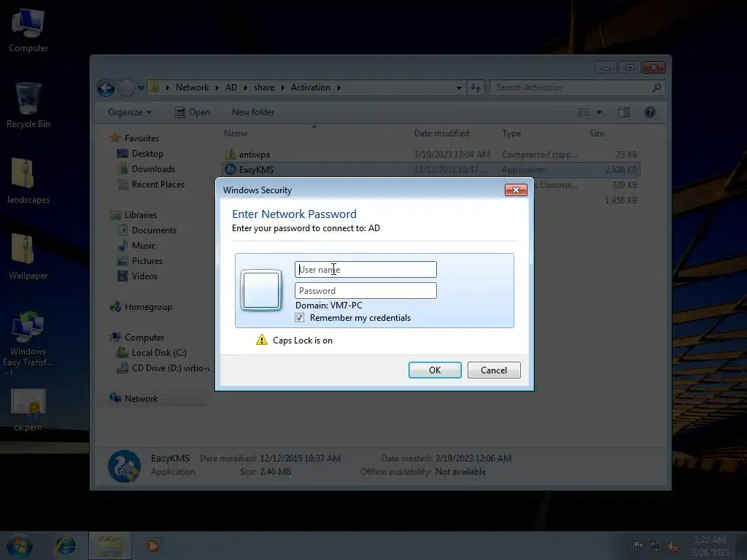The width and height of the screenshot is (747, 560).
Task: Open Explorer help icon
Action: click(x=650, y=112)
